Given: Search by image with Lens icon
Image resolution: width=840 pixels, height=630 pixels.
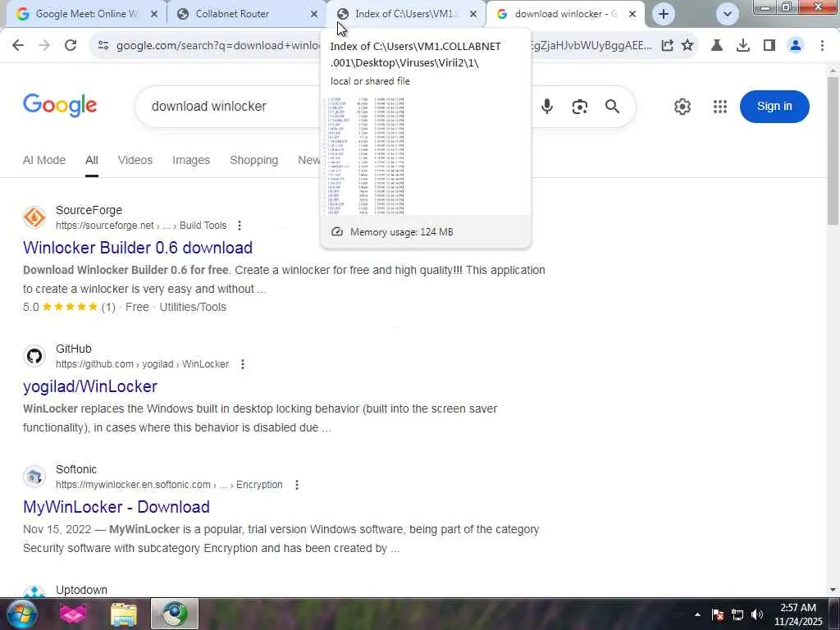Looking at the screenshot, I should [x=579, y=107].
